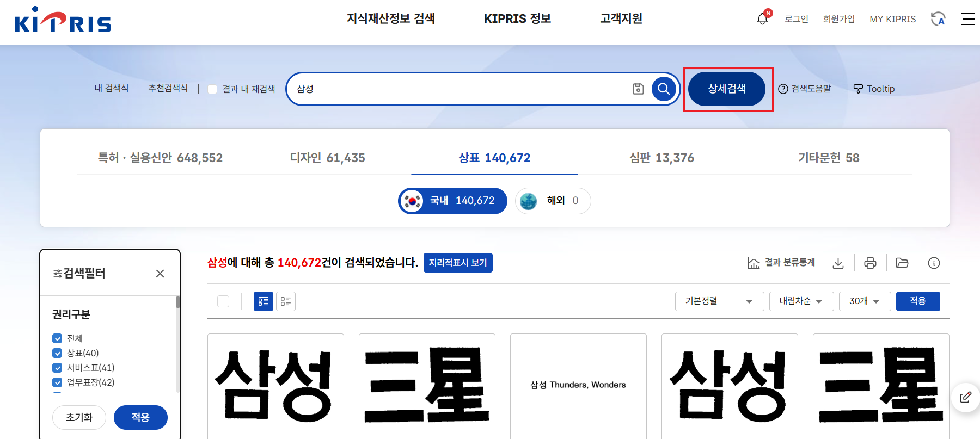Click the floating edit pencil icon
The height and width of the screenshot is (439, 980).
965,397
